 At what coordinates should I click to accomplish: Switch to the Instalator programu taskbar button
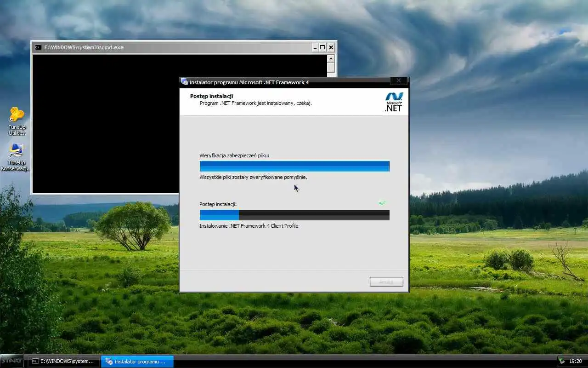tap(137, 362)
